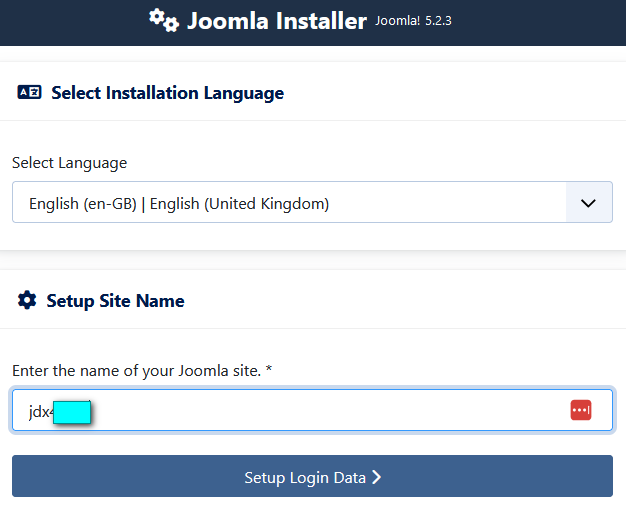Open the Select Language dropdown
The image size is (626, 510).
pos(312,202)
